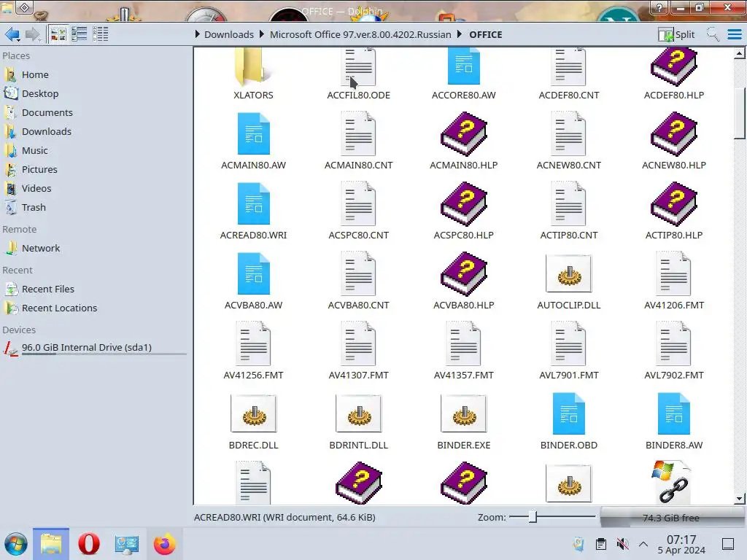The width and height of the screenshot is (747, 560).
Task: Open the hamburger control menu
Action: (735, 34)
